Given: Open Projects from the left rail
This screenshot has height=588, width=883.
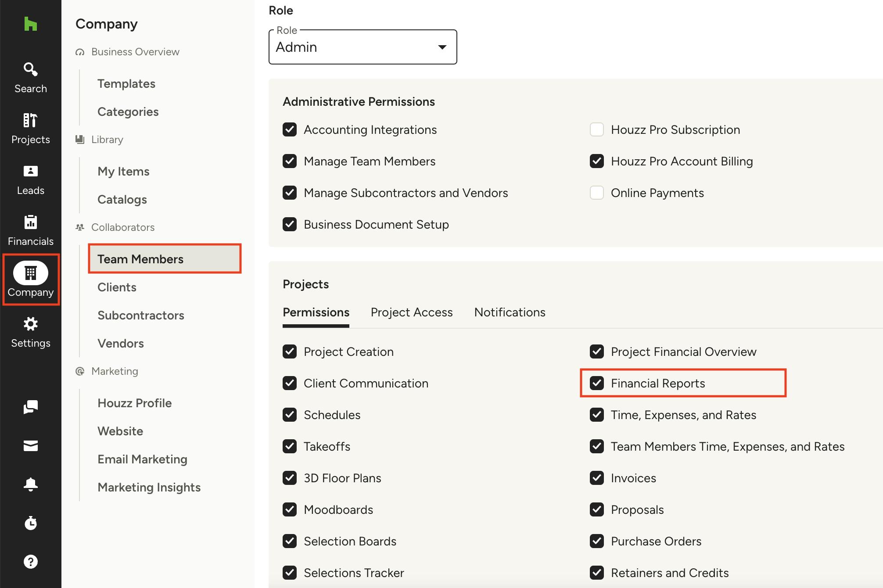Looking at the screenshot, I should coord(30,129).
